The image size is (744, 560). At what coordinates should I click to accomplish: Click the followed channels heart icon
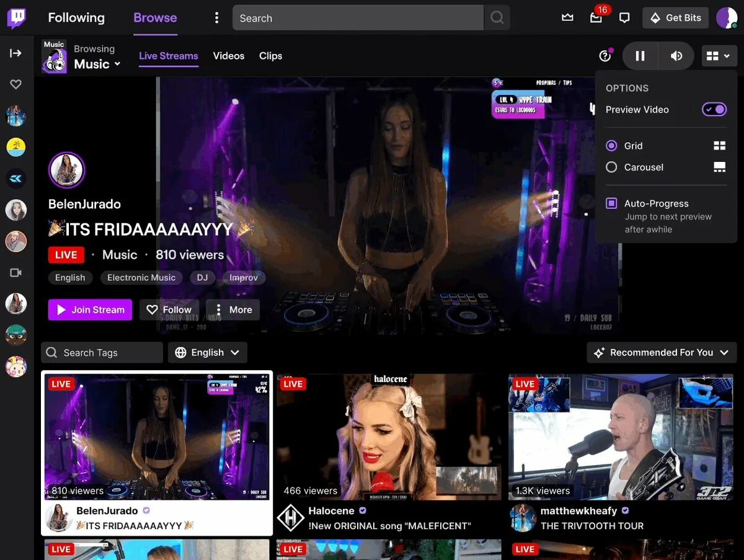click(x=16, y=84)
